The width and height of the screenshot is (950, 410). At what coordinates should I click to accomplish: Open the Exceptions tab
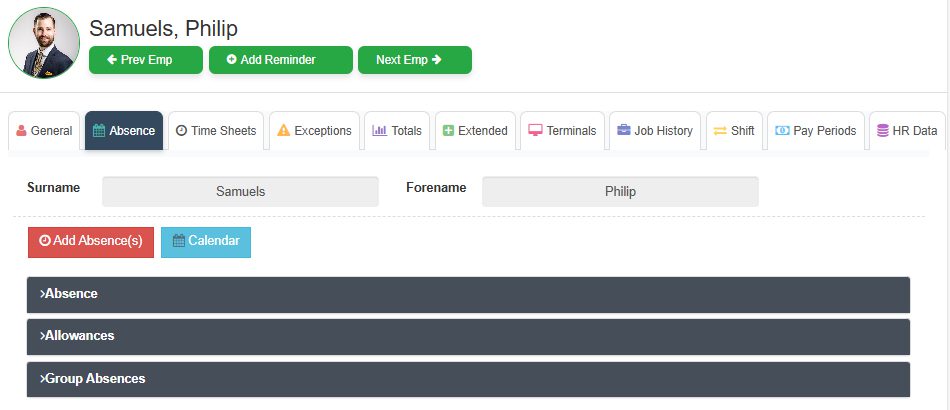click(x=314, y=131)
